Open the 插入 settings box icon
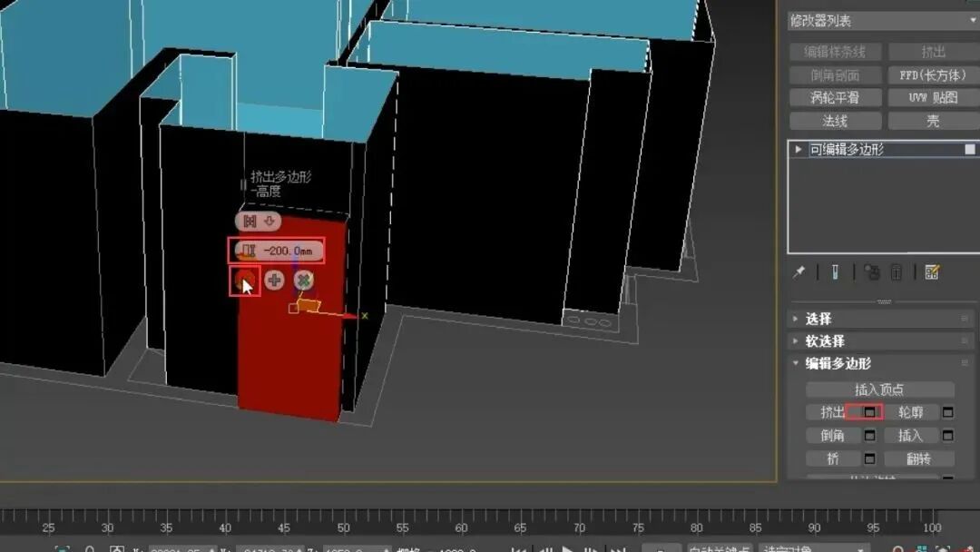Screen dimensions: 980x552 (948, 436)
